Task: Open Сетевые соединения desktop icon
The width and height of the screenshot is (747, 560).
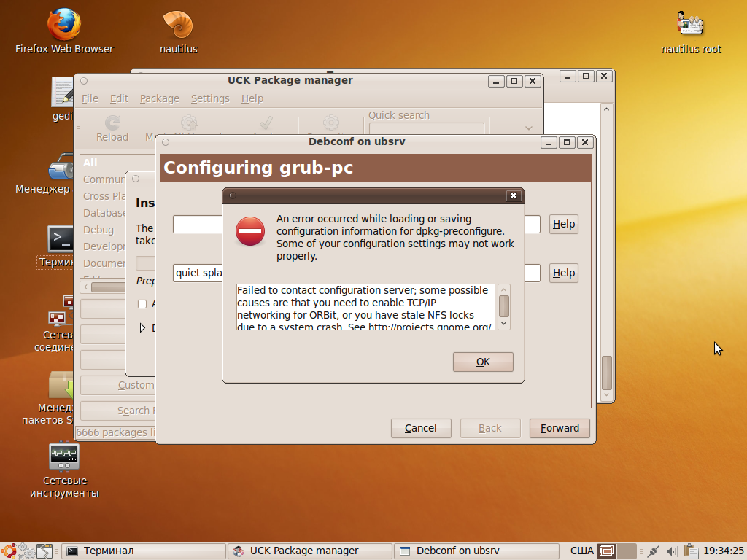Action: (61, 310)
